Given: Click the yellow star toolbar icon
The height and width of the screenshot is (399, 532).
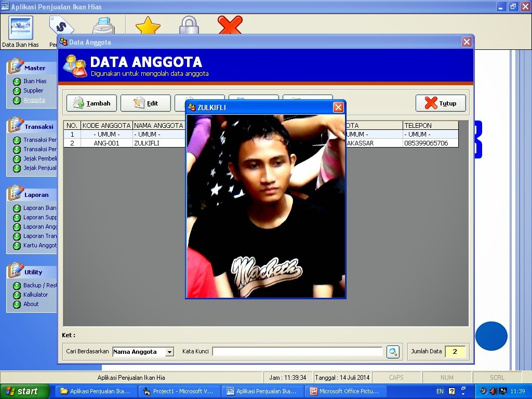Looking at the screenshot, I should pyautogui.click(x=148, y=26).
